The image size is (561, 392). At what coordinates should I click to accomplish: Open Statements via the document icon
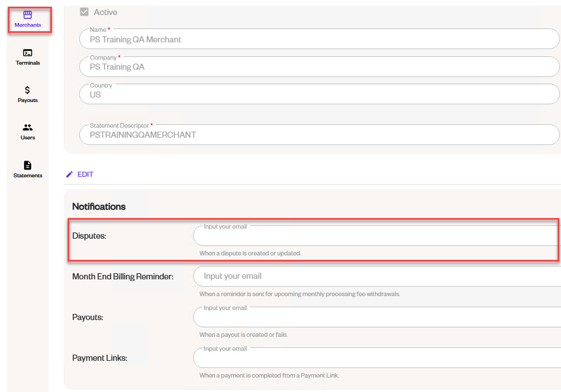tap(27, 165)
